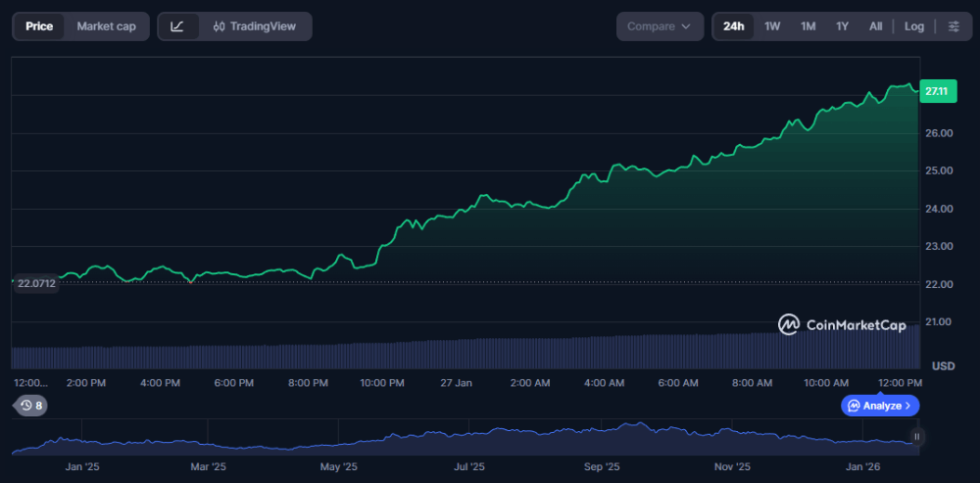Open chart settings sliders icon

(x=954, y=26)
